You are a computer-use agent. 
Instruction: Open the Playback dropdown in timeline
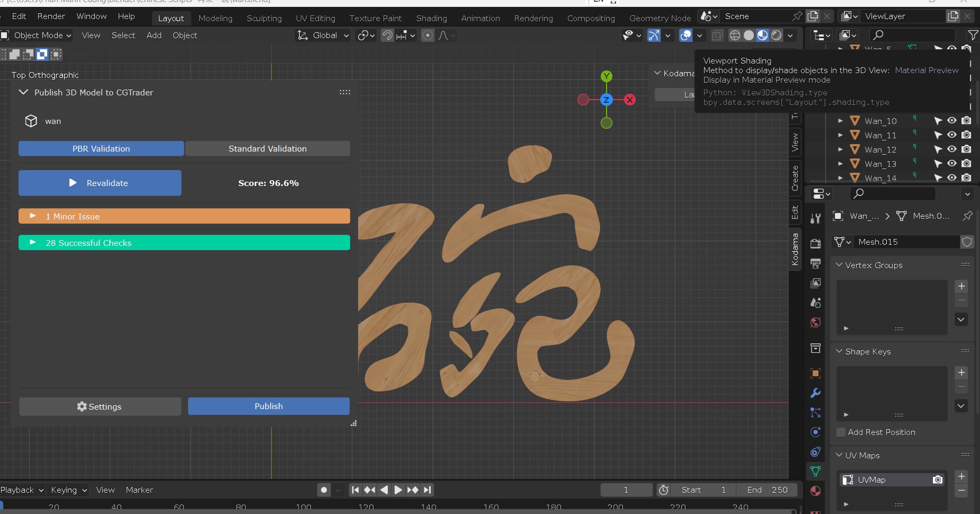coord(22,490)
